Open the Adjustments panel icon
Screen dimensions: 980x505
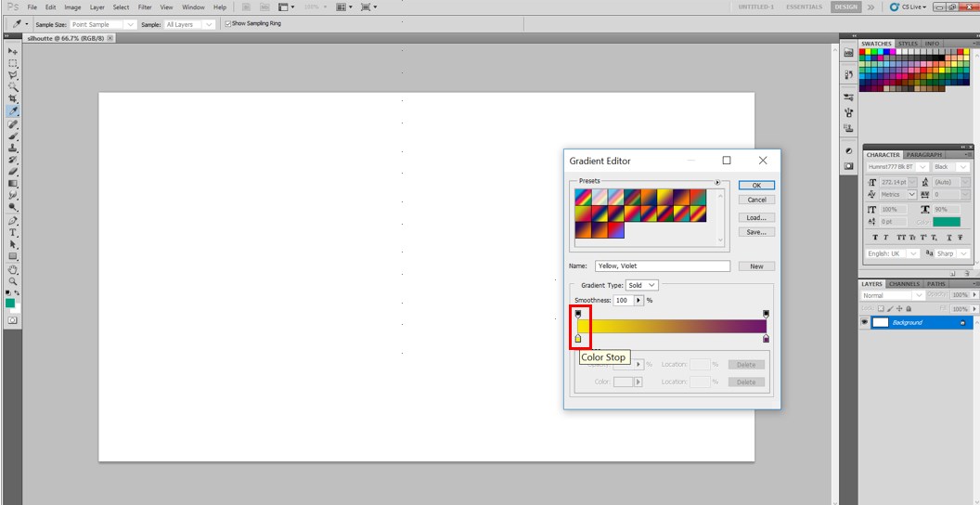coord(849,150)
